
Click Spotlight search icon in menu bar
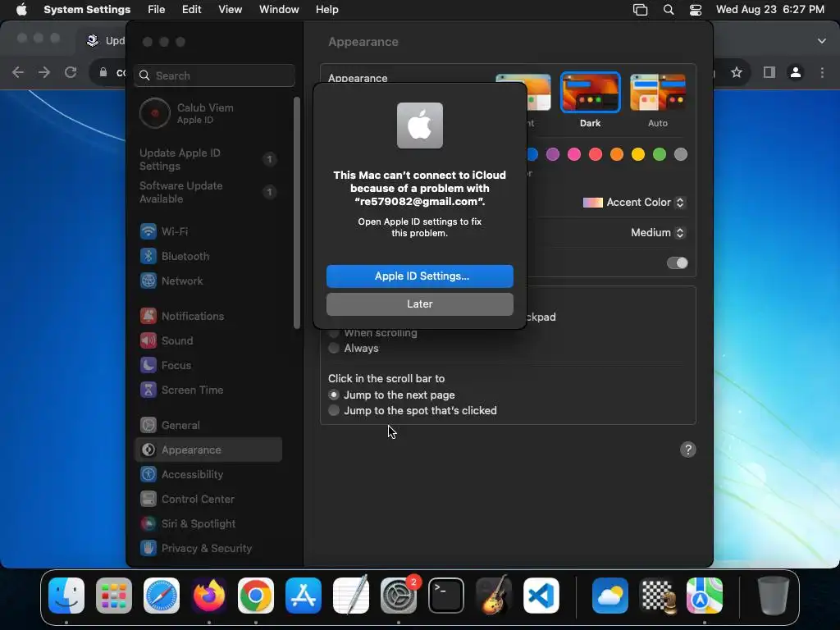click(669, 10)
